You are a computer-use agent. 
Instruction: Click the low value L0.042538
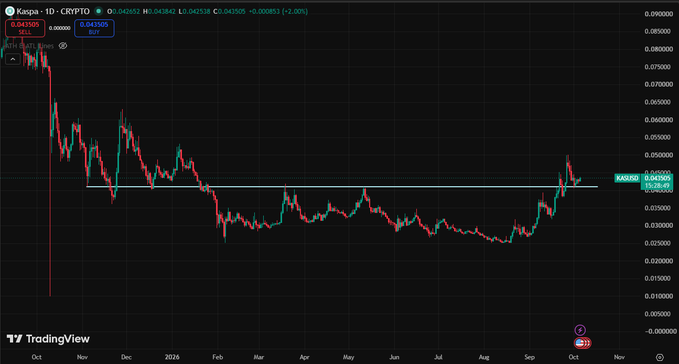point(194,11)
